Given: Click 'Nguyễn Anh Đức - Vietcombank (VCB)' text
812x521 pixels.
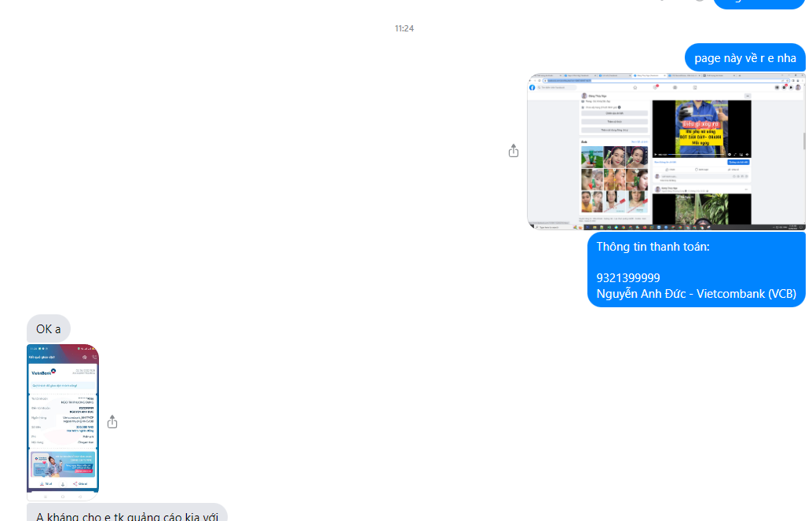Looking at the screenshot, I should click(696, 294).
